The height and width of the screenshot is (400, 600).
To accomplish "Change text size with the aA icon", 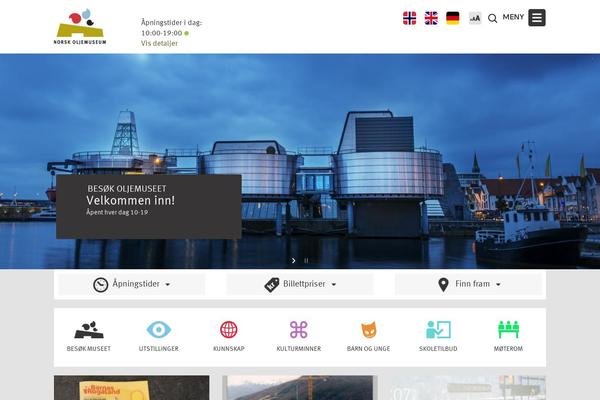I will [475, 18].
